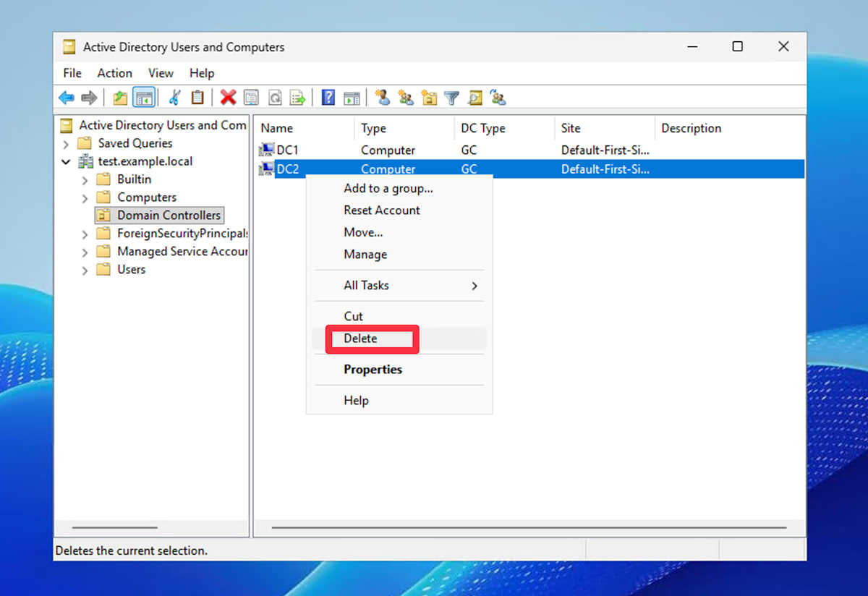This screenshot has width=868, height=596.
Task: Open the Action menu
Action: coord(115,73)
